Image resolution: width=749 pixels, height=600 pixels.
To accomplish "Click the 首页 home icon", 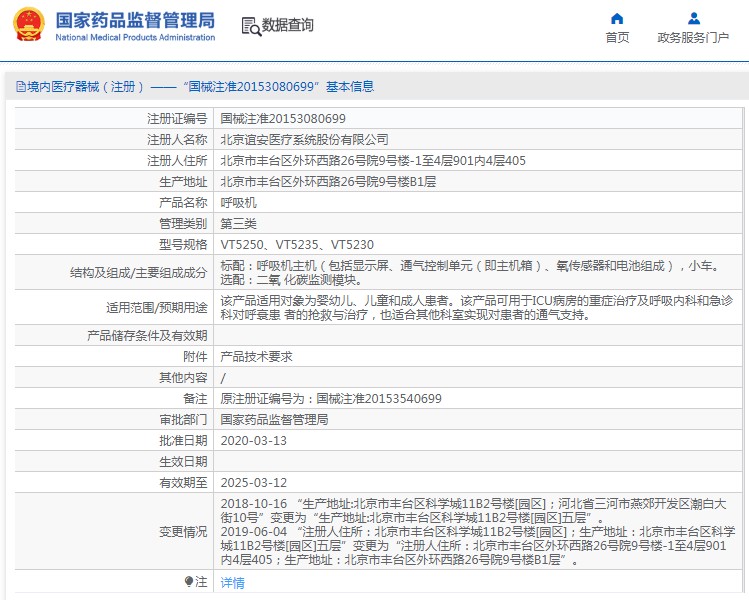I will [617, 18].
